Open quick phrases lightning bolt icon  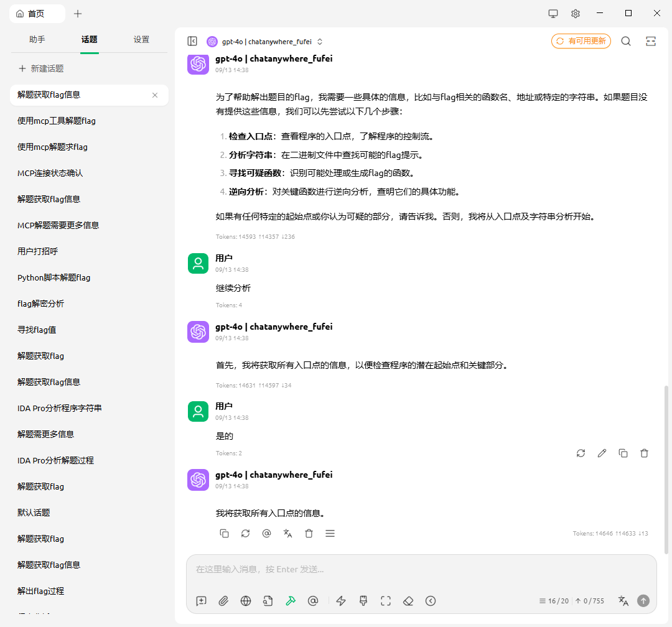[341, 601]
